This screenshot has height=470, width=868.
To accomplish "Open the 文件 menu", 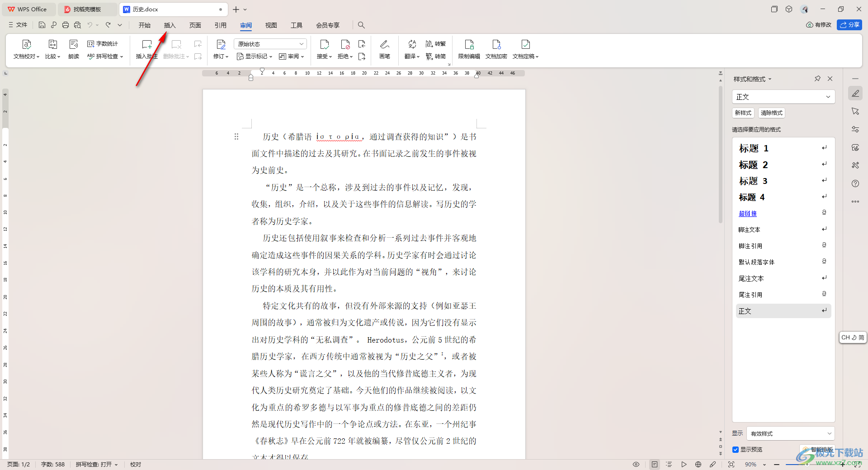I will (18, 25).
